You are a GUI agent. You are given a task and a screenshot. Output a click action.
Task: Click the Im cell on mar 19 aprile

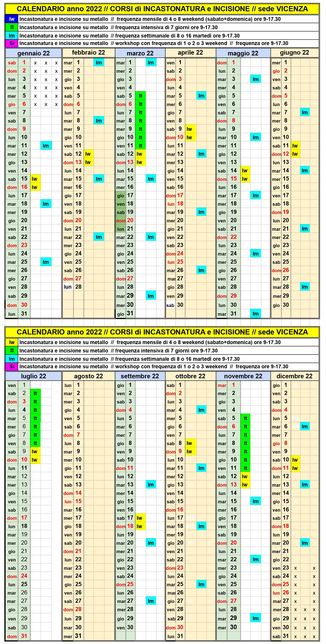201,212
